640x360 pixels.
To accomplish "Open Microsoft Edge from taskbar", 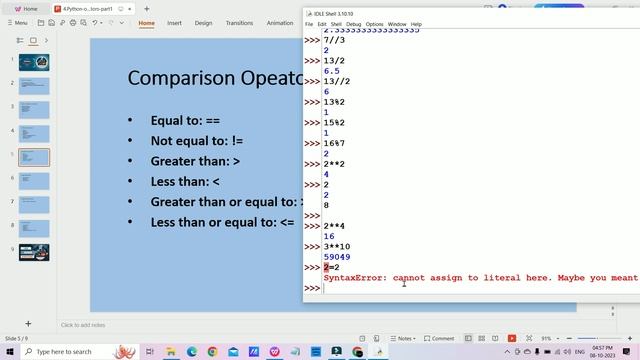I will [x=192, y=351].
